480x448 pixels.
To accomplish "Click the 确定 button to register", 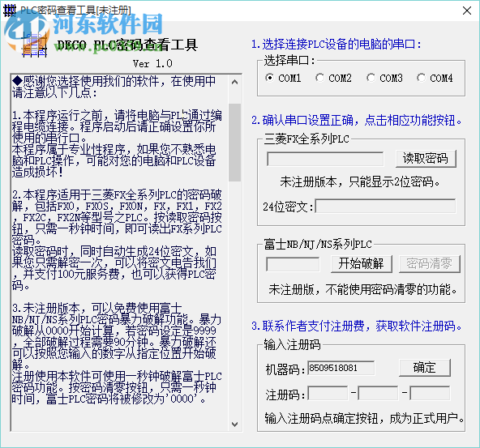I will [425, 367].
